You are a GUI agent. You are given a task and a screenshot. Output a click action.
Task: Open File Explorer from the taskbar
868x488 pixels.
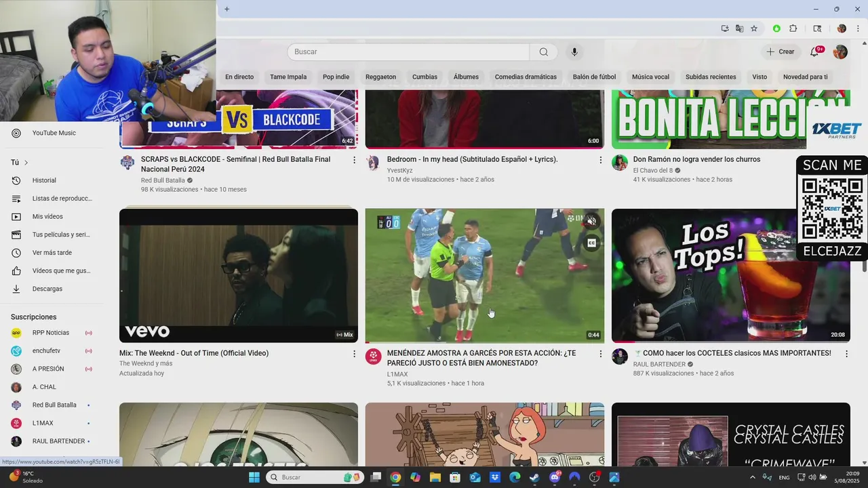(x=435, y=477)
